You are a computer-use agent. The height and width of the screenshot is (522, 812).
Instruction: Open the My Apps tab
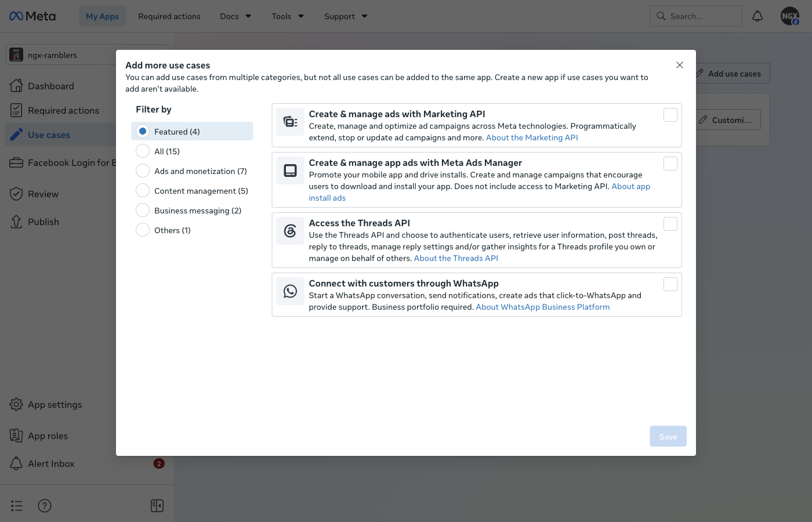point(102,16)
